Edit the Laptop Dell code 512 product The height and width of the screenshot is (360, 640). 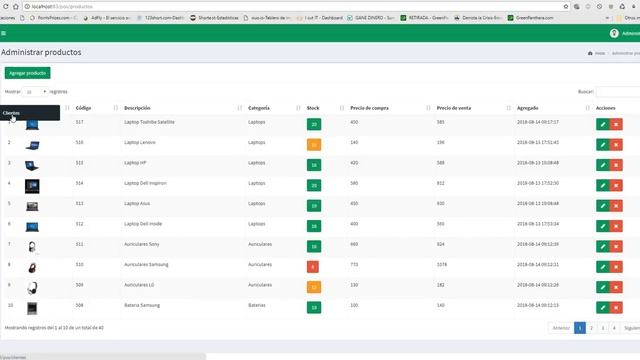(602, 226)
